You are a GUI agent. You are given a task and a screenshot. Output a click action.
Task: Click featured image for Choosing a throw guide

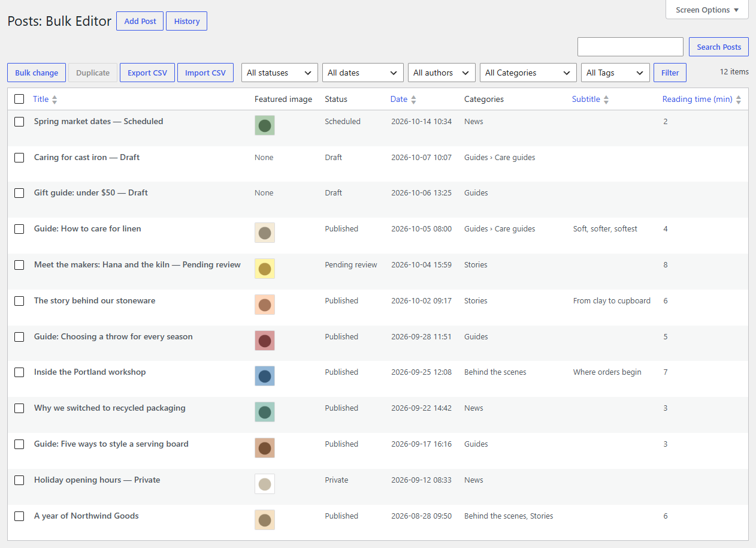pos(265,341)
